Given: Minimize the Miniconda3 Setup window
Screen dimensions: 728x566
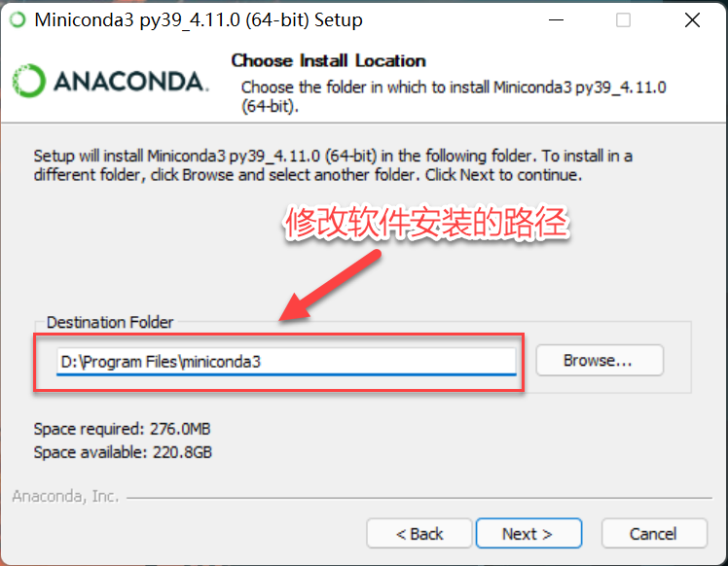Looking at the screenshot, I should tap(556, 20).
